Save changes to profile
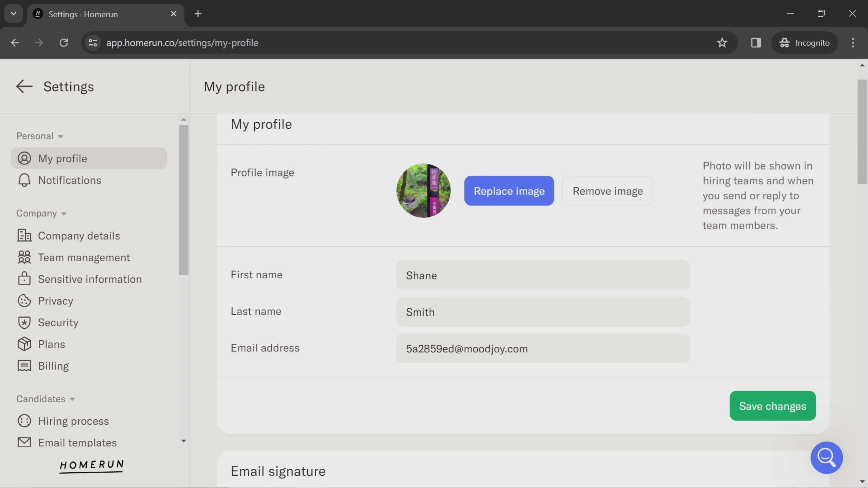This screenshot has height=488, width=868. [773, 406]
